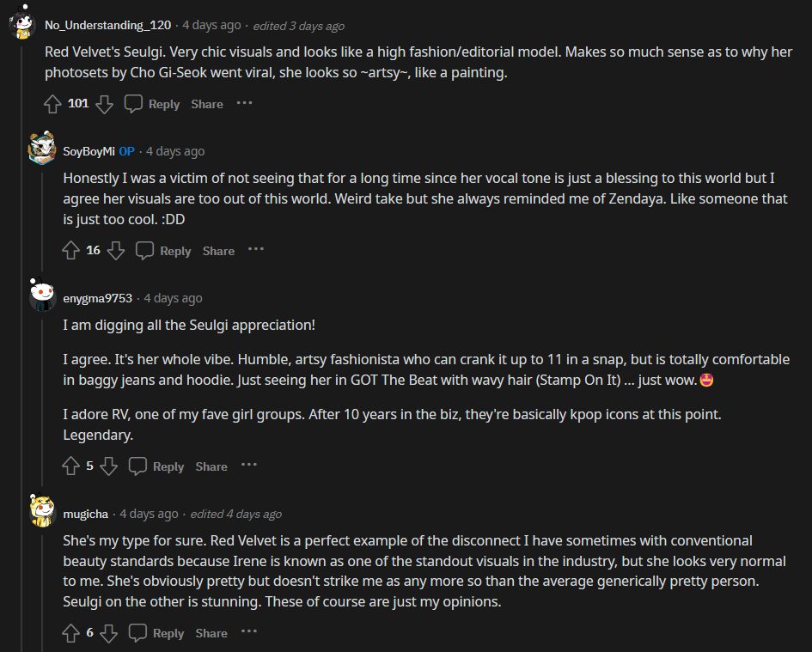Open more options on No_Understanding_120's comment
Image resolution: width=812 pixels, height=652 pixels.
pos(245,103)
